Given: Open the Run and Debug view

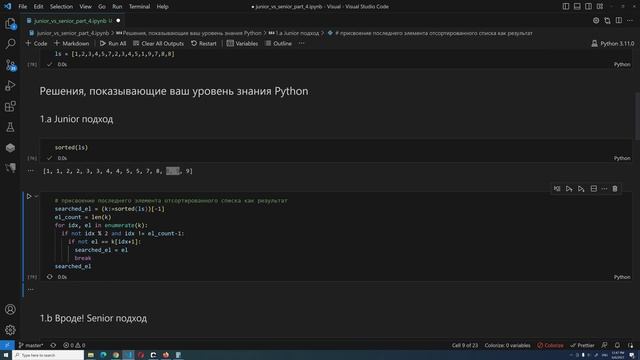Looking at the screenshot, I should pos(10,86).
